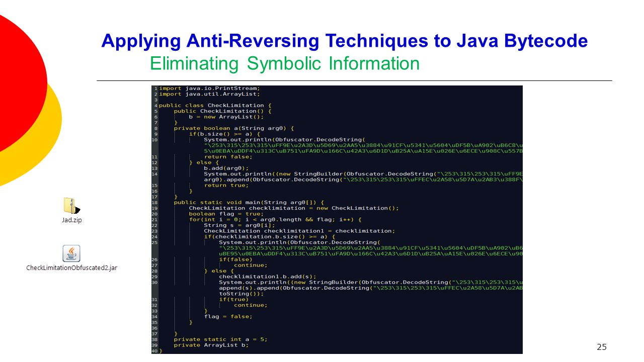The image size is (644, 362).
Task: Click code line 'import java.util.ArrayList;'
Action: click(x=209, y=94)
